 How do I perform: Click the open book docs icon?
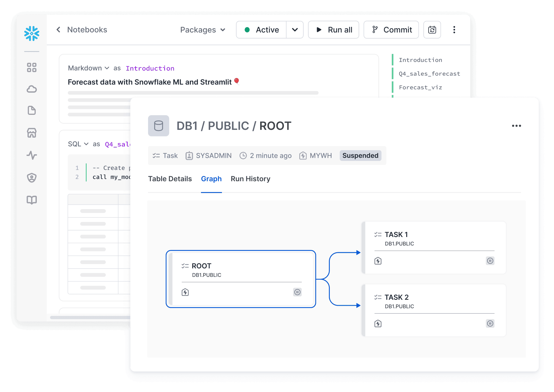pyautogui.click(x=32, y=200)
